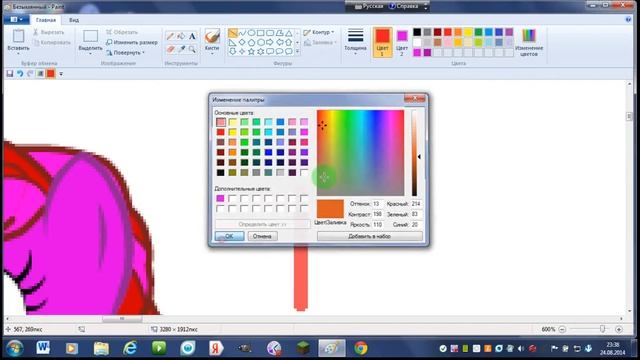Select the Eraser tool
The image size is (640, 360).
pyautogui.click(x=171, y=49)
